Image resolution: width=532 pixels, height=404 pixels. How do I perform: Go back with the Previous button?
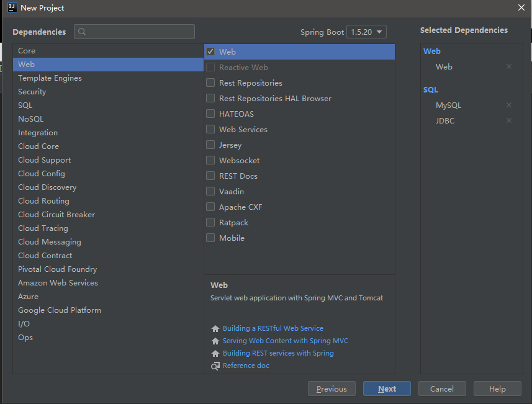point(331,388)
